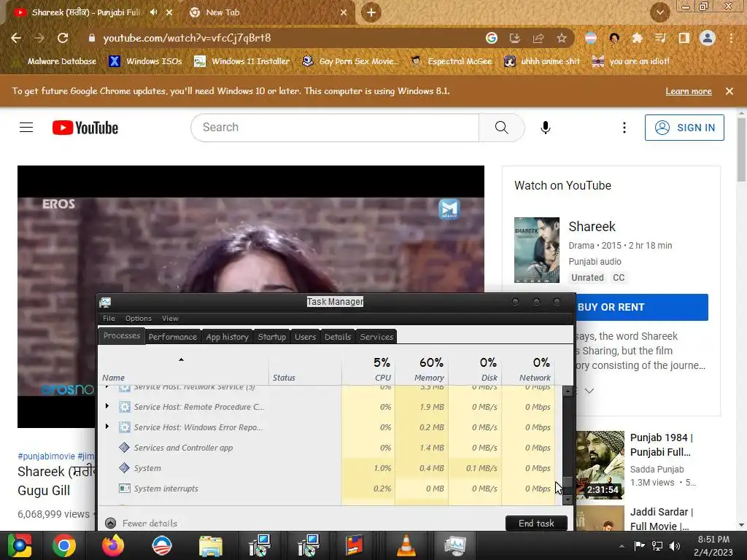This screenshot has height=560, width=747.
Task: Click the Shareek movie poster thumbnail
Action: pyautogui.click(x=537, y=250)
